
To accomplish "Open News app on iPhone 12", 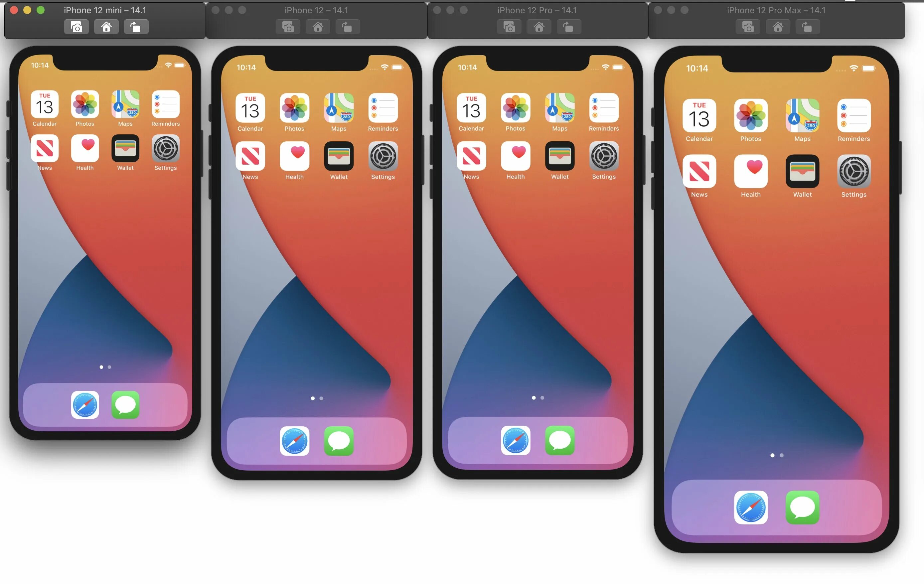I will pos(250,156).
